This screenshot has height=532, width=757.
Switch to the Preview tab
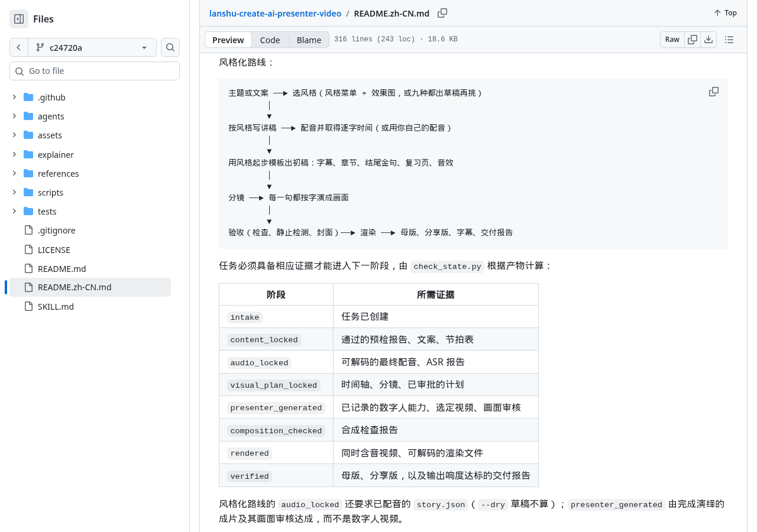click(228, 40)
